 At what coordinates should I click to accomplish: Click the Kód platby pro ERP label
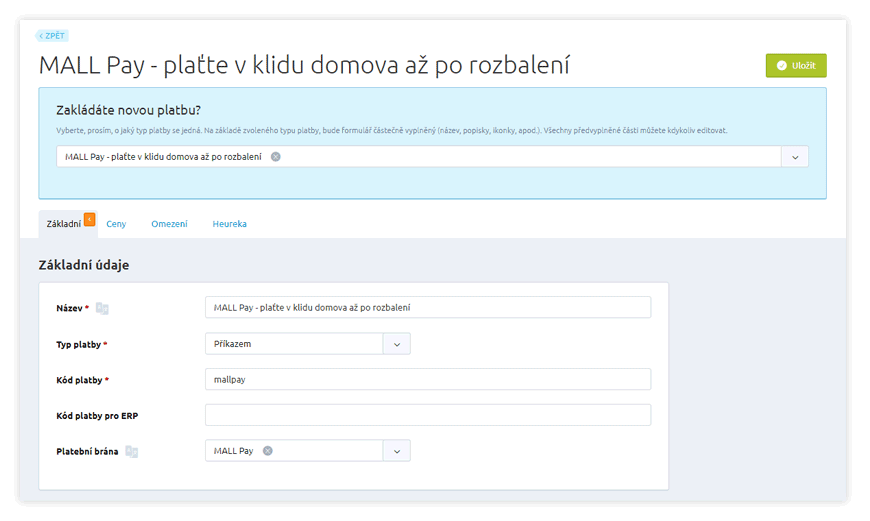click(97, 416)
